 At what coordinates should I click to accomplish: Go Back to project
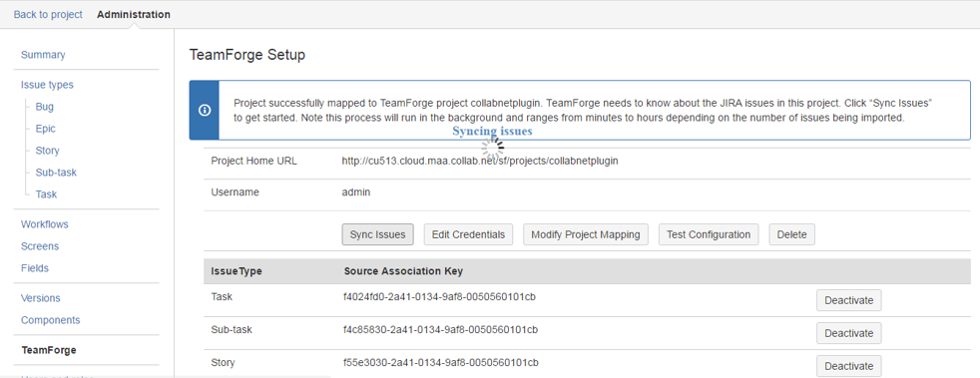tap(48, 14)
